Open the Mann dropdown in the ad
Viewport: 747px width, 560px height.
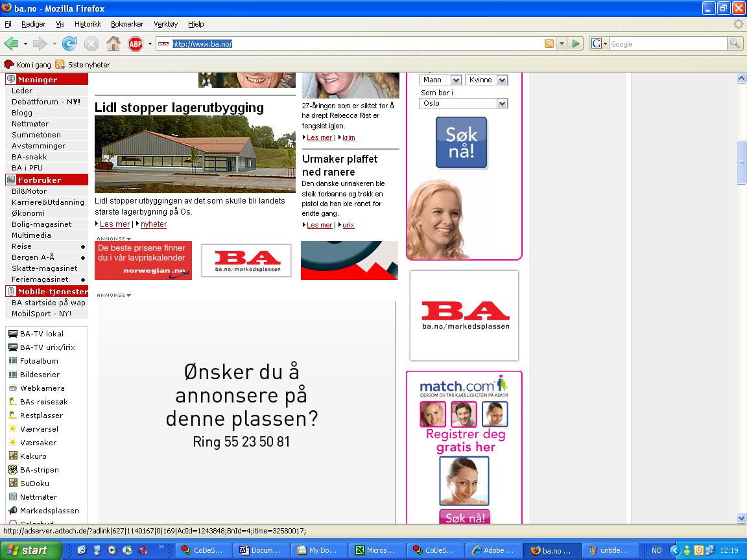[441, 80]
